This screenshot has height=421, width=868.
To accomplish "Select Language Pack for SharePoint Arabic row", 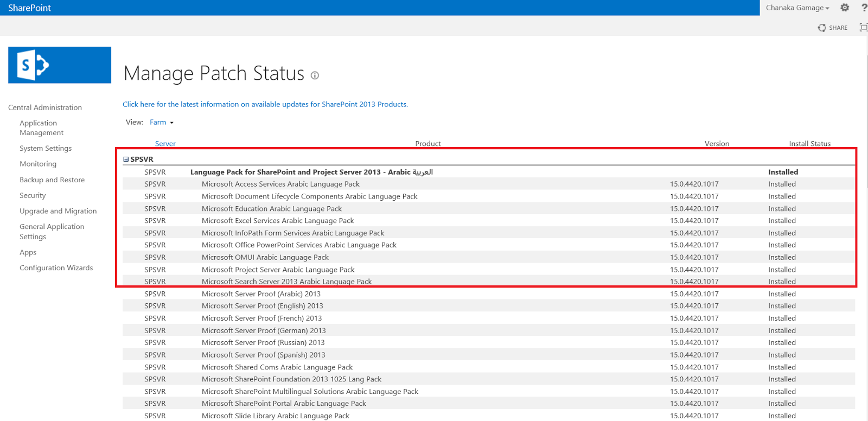I will pyautogui.click(x=489, y=172).
